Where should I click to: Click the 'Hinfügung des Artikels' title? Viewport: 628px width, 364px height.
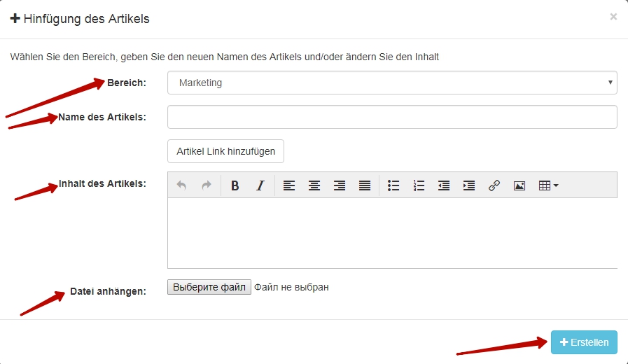(87, 19)
